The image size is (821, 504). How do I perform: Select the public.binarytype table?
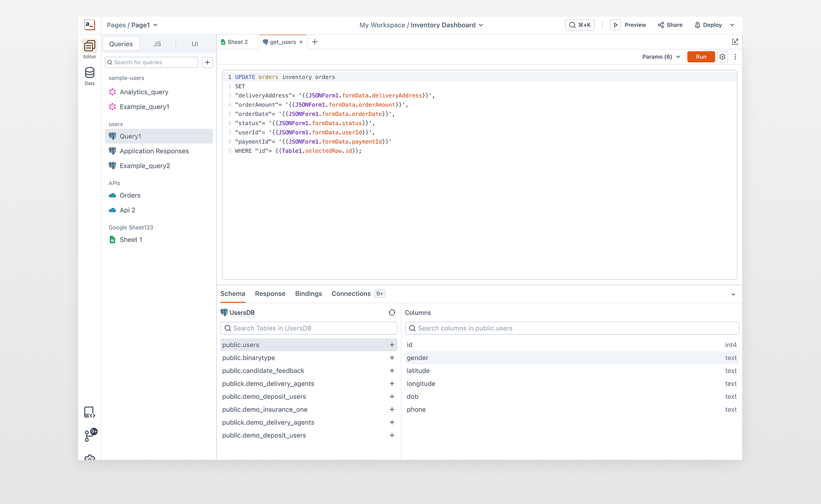(309, 358)
